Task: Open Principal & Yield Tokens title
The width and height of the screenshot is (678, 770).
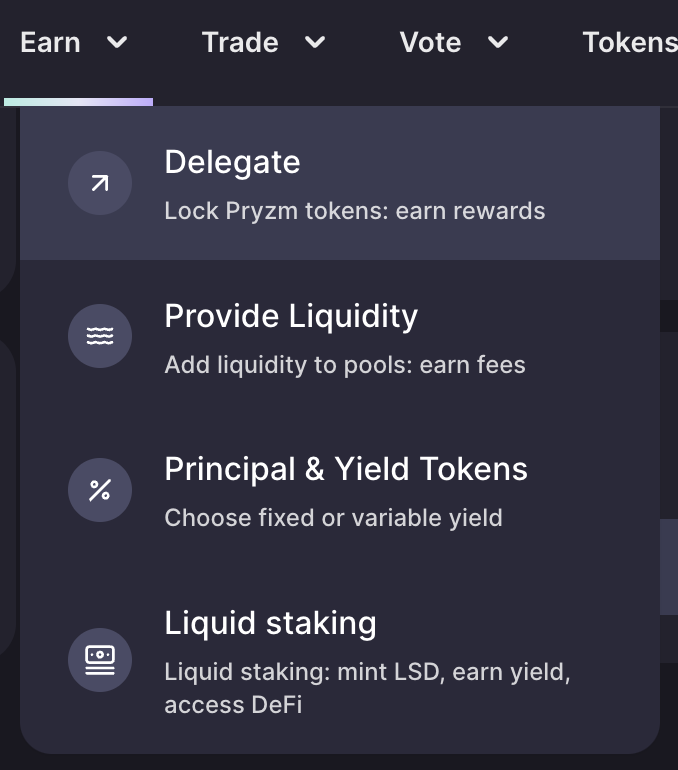Action: pyautogui.click(x=346, y=469)
